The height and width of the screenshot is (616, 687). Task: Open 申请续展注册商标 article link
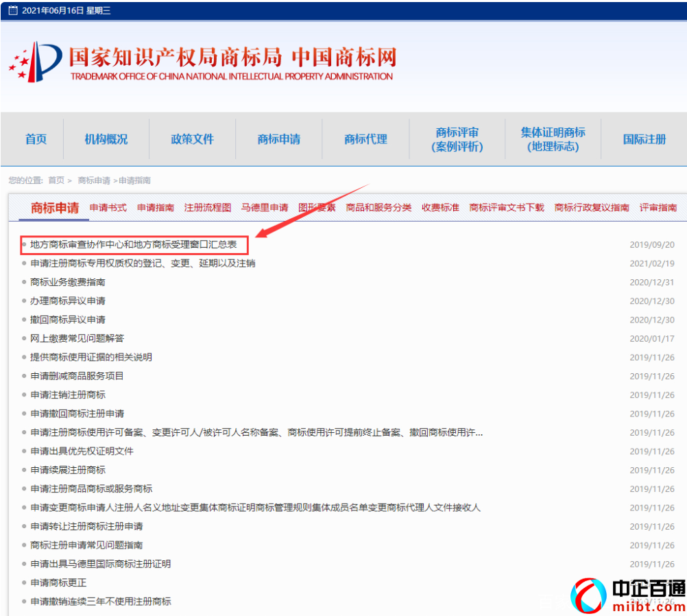pyautogui.click(x=68, y=471)
